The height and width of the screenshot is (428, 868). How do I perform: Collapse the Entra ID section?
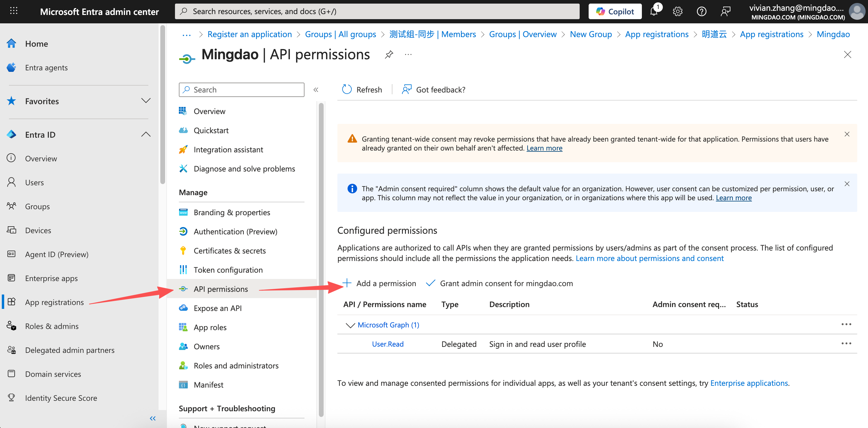coord(146,134)
